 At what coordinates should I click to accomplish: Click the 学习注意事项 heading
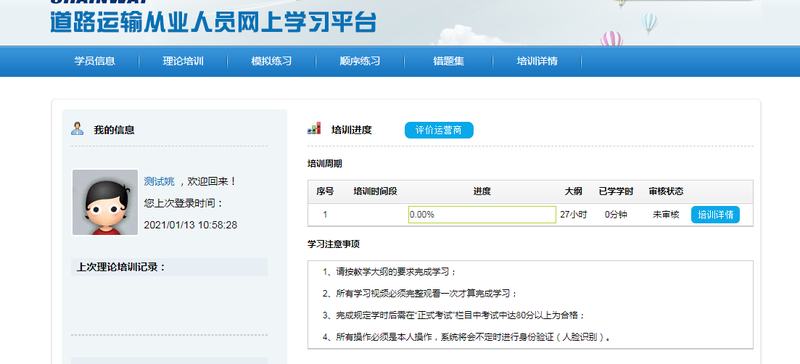(x=333, y=244)
